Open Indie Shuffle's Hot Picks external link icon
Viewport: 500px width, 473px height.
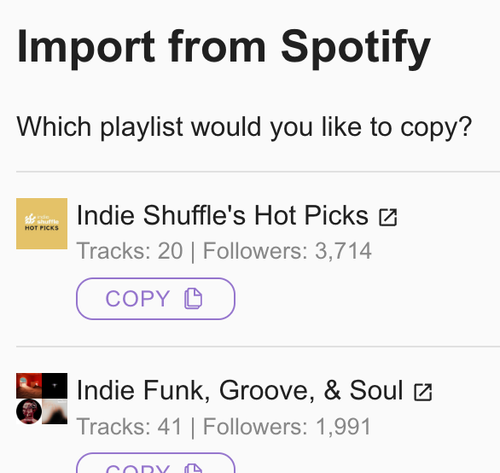coord(388,217)
